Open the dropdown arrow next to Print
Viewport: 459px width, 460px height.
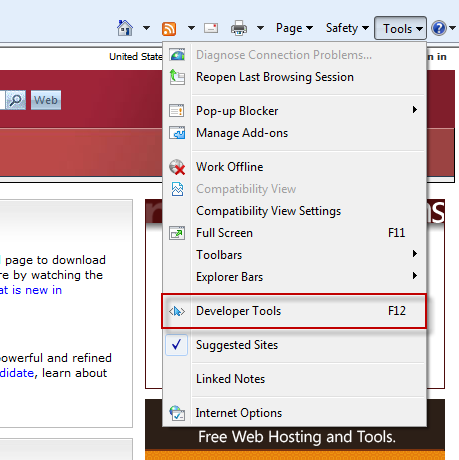click(260, 28)
